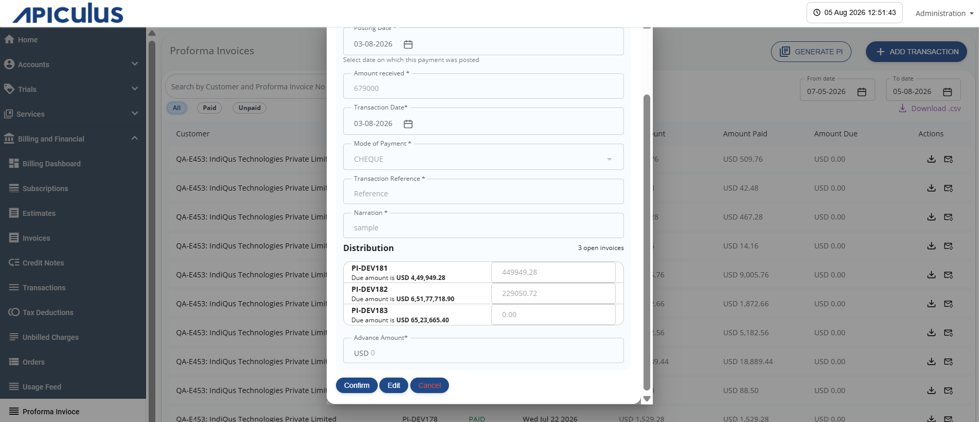The height and width of the screenshot is (422, 980).
Task: Email invoice in the USD 14.16 row
Action: coord(949,246)
